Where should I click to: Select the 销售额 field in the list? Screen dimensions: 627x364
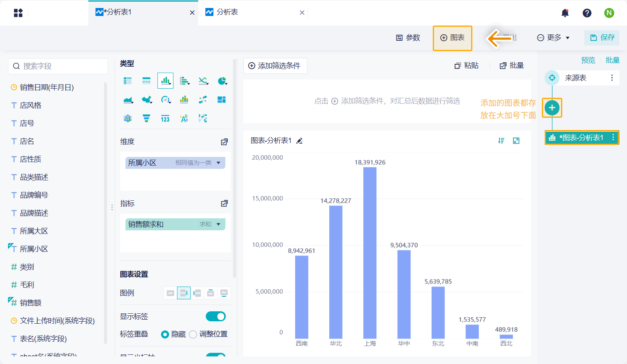point(31,303)
